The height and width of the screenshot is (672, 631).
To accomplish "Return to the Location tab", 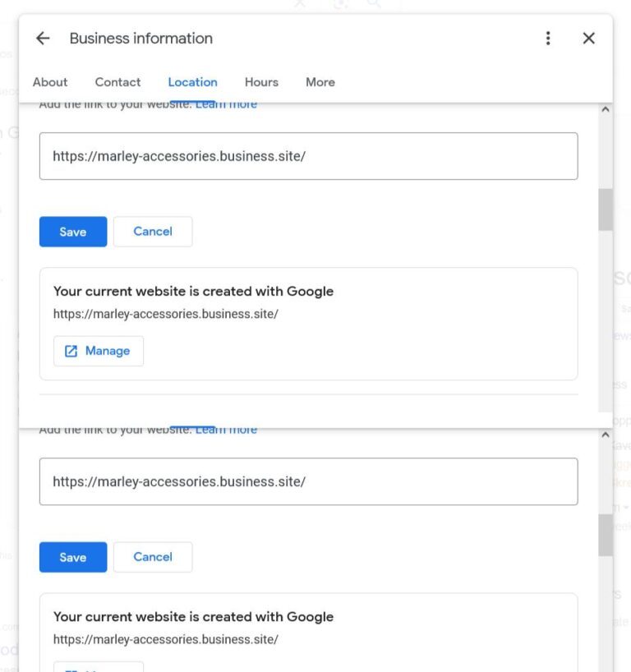I will pyautogui.click(x=192, y=82).
